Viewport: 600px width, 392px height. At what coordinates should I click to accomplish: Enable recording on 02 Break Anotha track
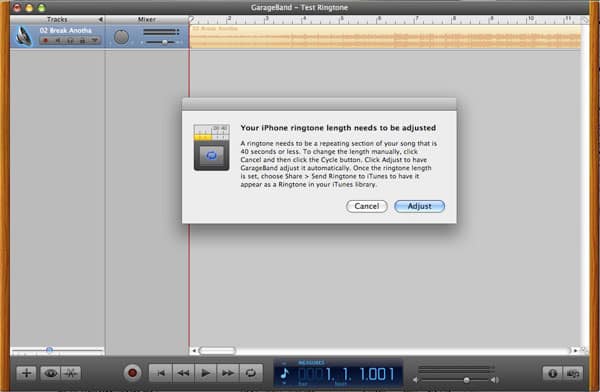click(x=46, y=40)
